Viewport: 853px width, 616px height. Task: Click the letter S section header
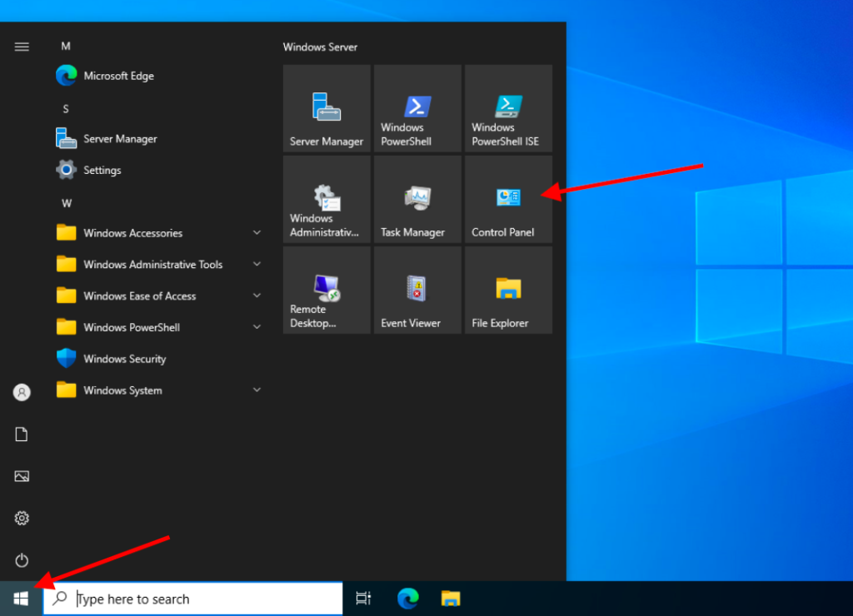pyautogui.click(x=66, y=109)
